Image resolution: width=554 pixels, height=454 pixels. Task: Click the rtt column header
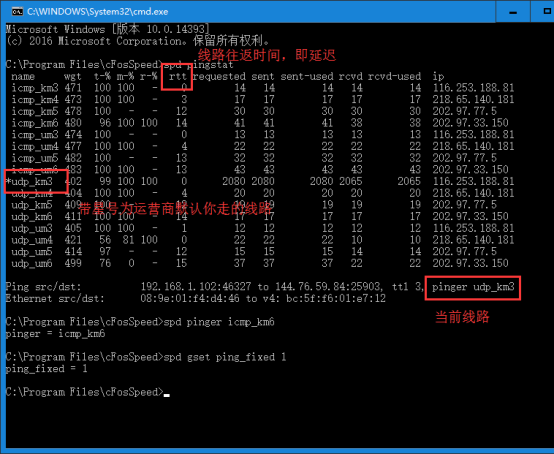(177, 76)
